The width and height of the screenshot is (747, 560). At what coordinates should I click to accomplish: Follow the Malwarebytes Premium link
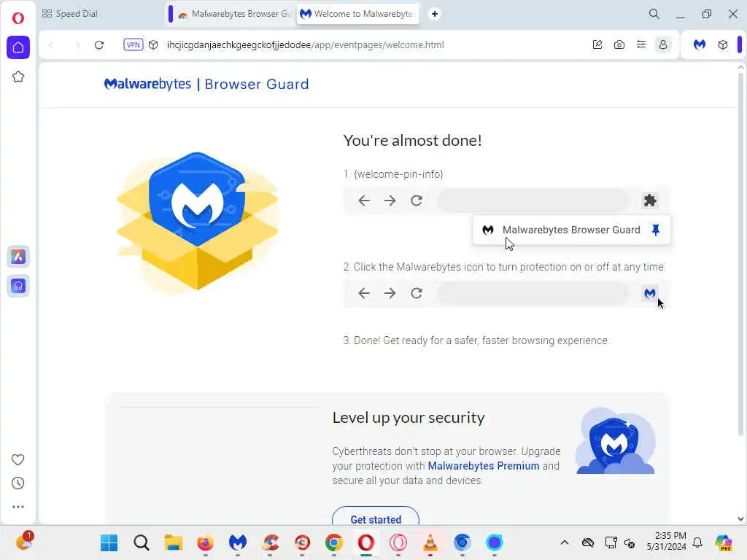(x=484, y=466)
